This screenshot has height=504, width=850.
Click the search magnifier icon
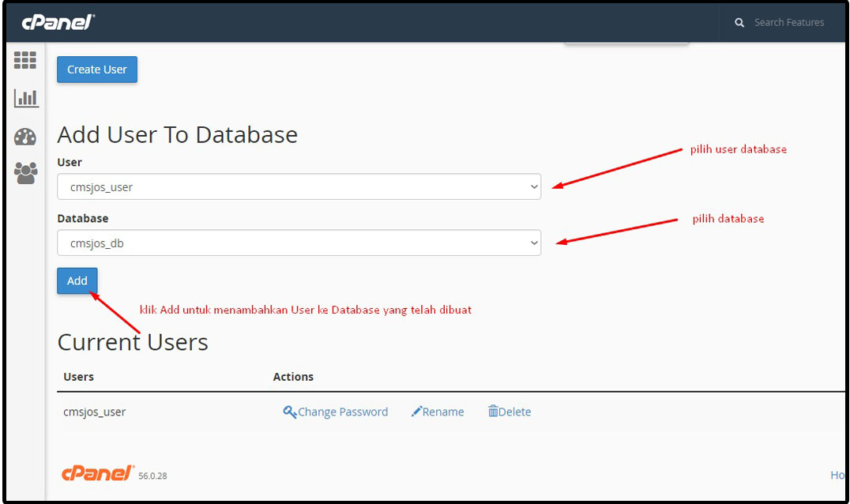tap(739, 23)
